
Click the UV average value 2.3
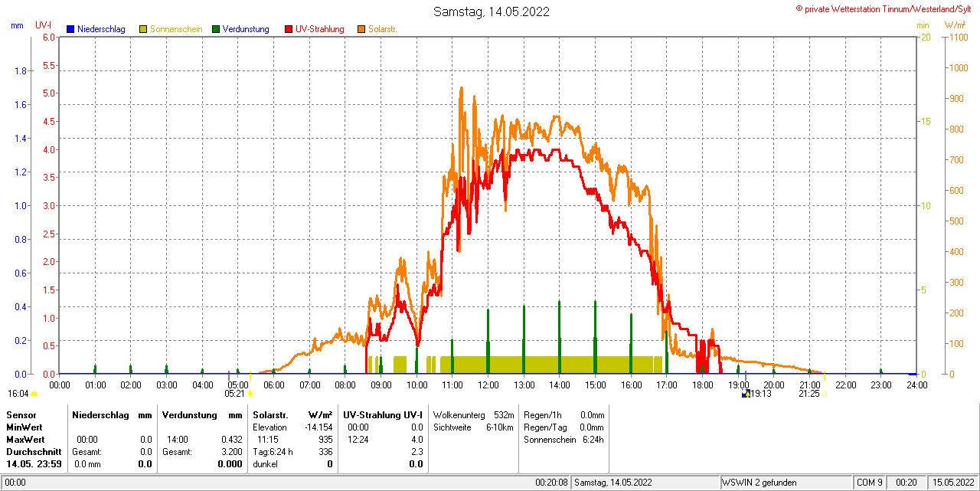click(416, 451)
